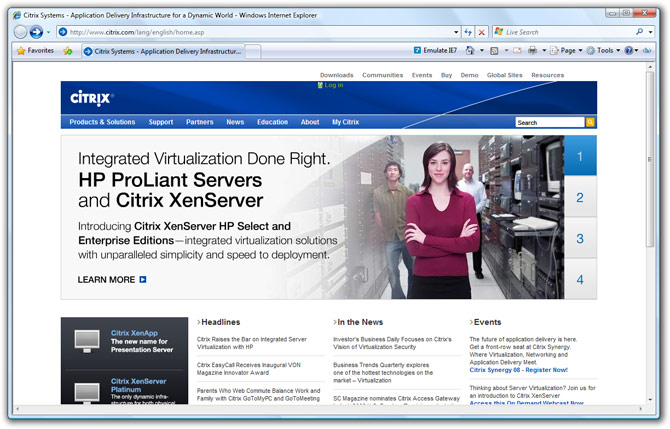Click the In the News heading

[x=360, y=322]
